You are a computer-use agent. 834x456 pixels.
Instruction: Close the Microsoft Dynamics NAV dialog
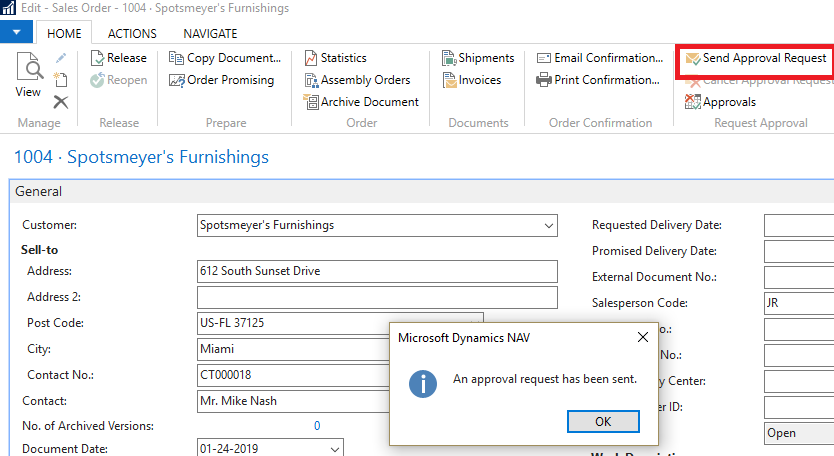point(643,337)
